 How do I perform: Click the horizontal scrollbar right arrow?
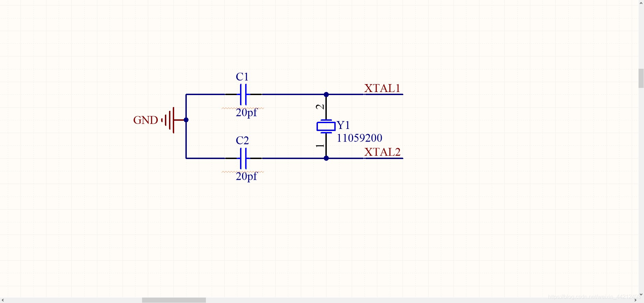[635, 300]
